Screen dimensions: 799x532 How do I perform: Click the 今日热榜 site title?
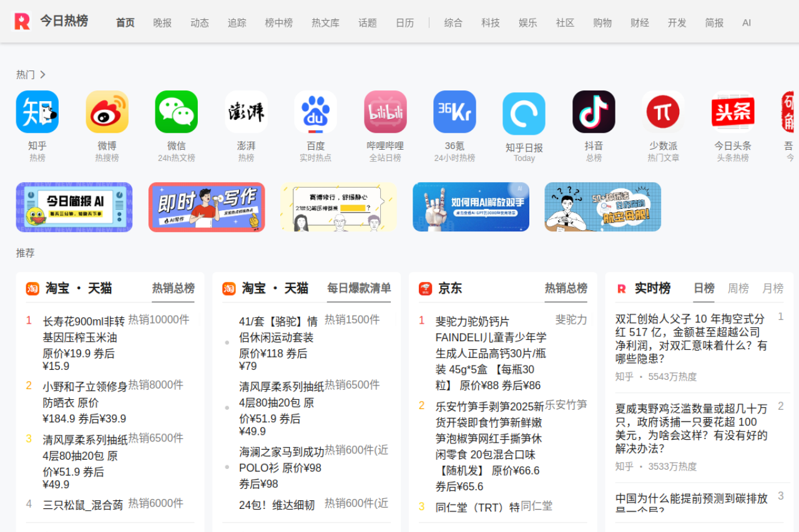(x=64, y=21)
